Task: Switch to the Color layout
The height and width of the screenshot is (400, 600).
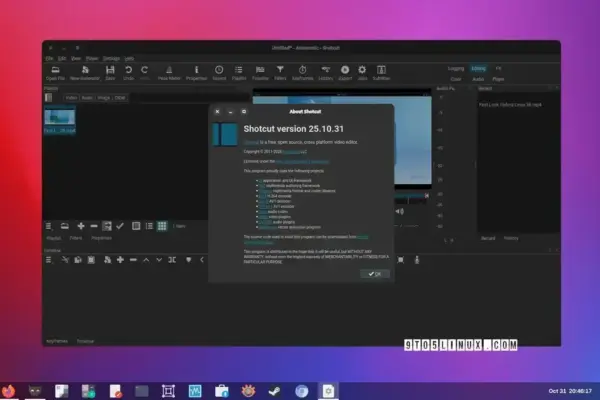Action: click(x=456, y=79)
